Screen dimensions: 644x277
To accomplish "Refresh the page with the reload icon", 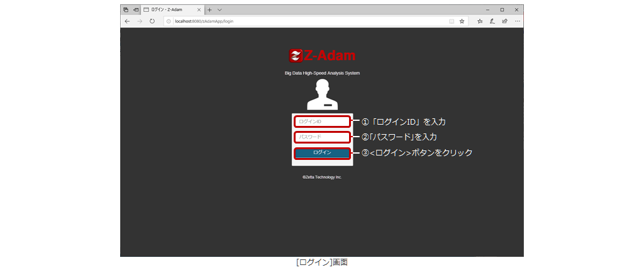I will tap(152, 21).
